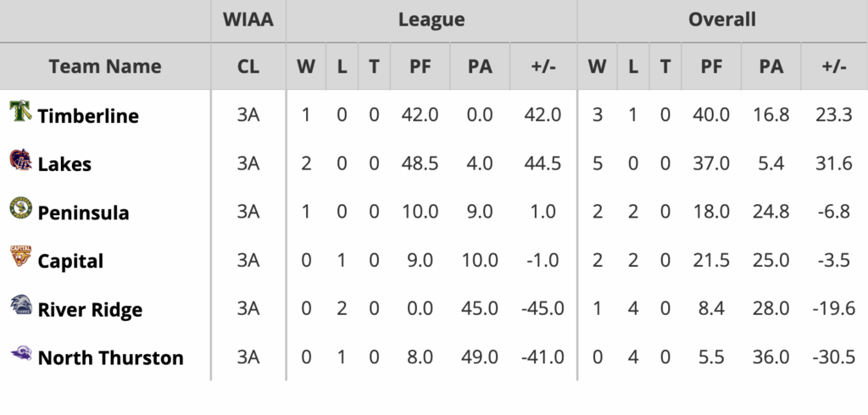868x415 pixels.
Task: Select the North Thurston team name
Action: [x=110, y=357]
